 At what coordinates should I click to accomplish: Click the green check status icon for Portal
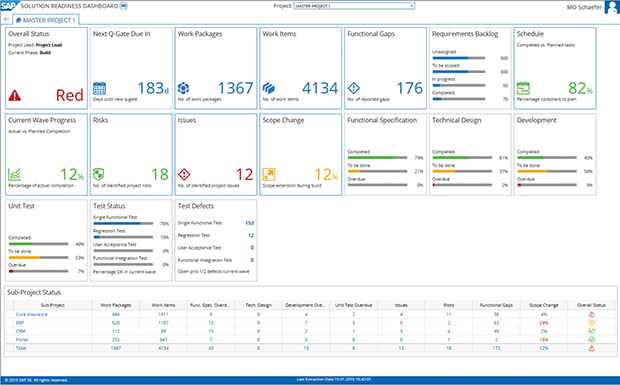pos(592,340)
